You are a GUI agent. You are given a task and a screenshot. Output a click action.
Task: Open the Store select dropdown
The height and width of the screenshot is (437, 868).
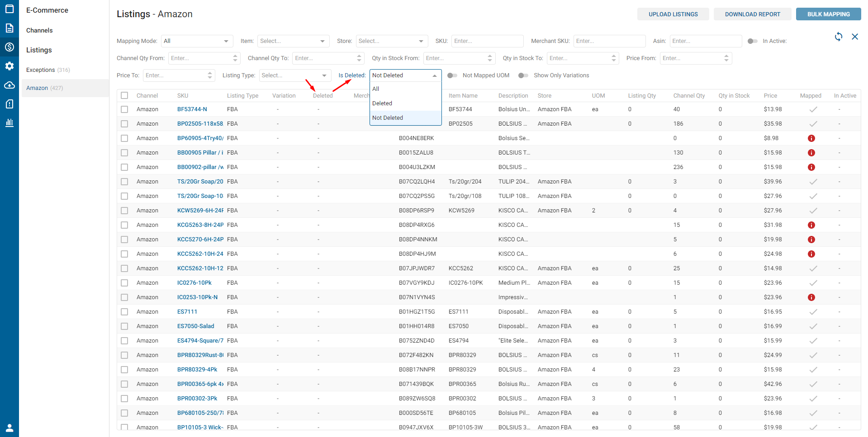(x=392, y=41)
